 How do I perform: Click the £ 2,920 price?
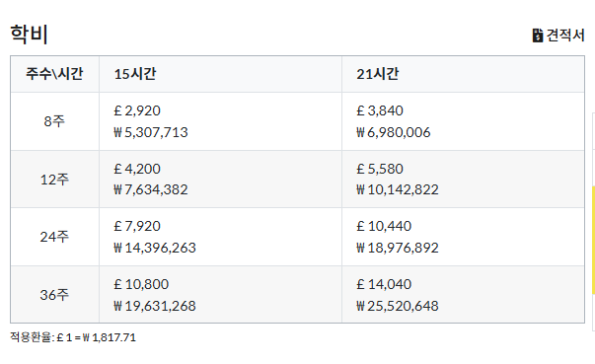137,110
